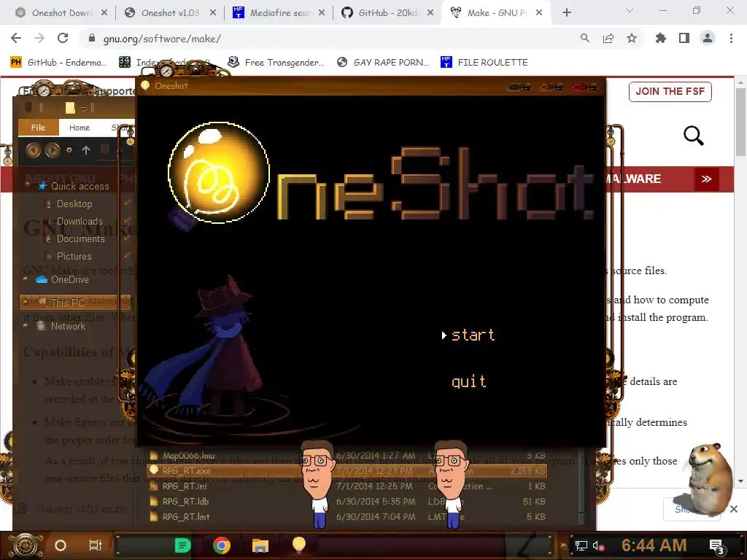Viewport: 747px width, 560px height.
Task: Open the Chrome extensions puzzle icon
Action: click(x=661, y=38)
